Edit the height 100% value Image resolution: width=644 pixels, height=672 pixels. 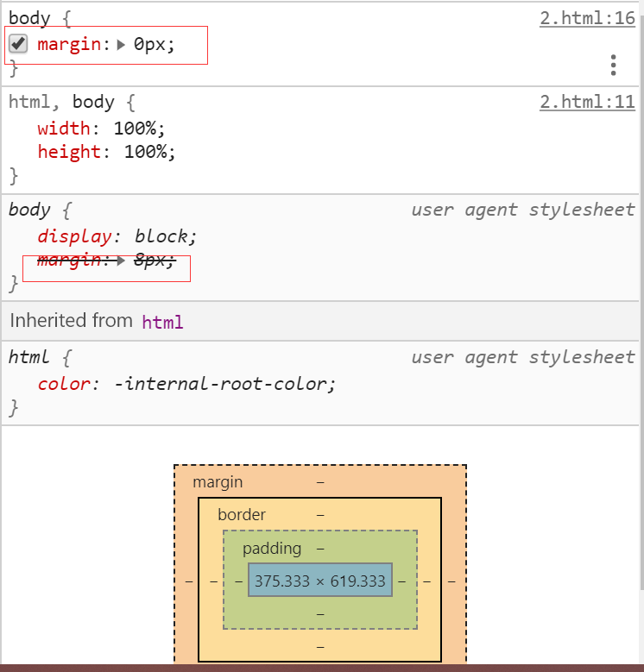click(145, 152)
